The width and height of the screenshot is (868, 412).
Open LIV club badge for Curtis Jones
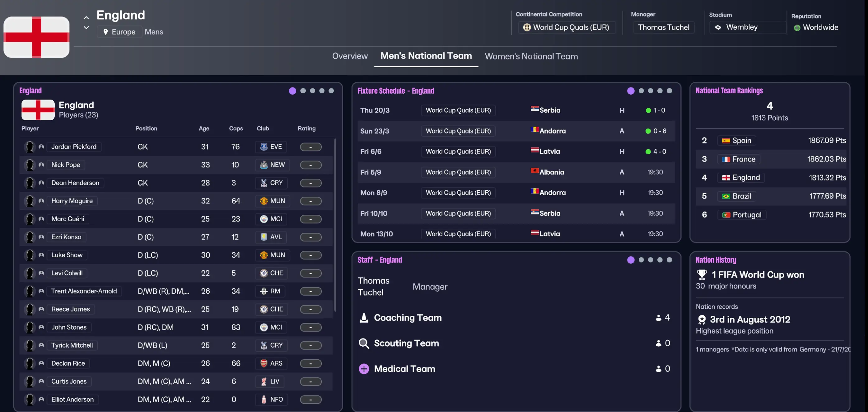point(269,382)
